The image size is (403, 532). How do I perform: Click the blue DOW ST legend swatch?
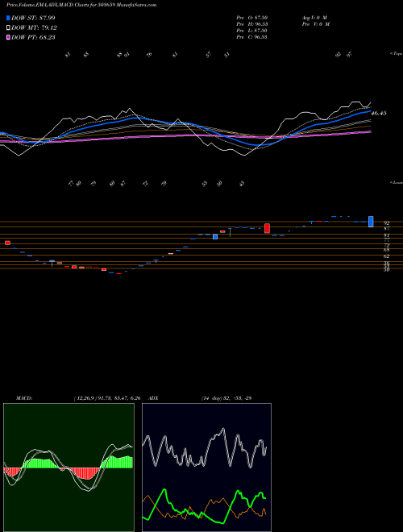coord(8,18)
